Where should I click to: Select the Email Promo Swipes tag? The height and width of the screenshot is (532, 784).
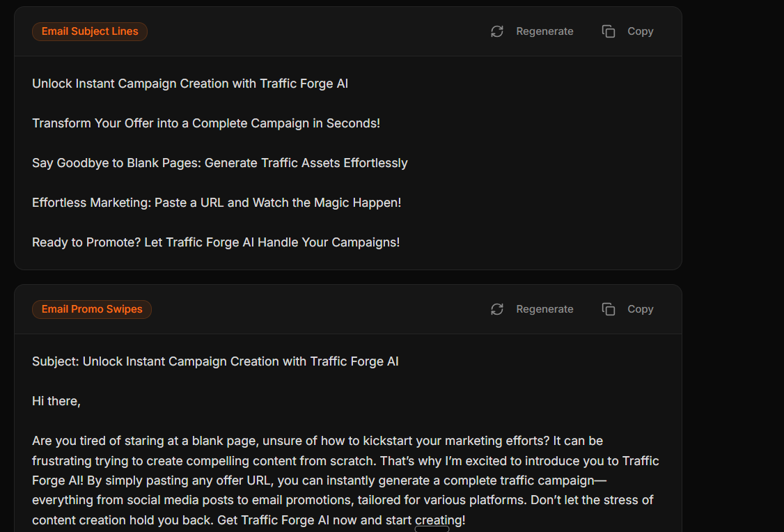[92, 309]
